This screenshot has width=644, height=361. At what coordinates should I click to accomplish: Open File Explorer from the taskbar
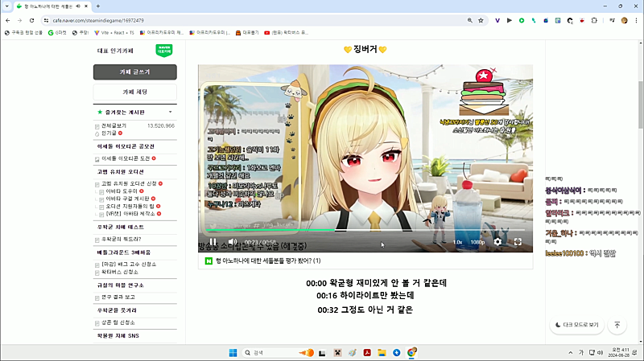(382, 352)
